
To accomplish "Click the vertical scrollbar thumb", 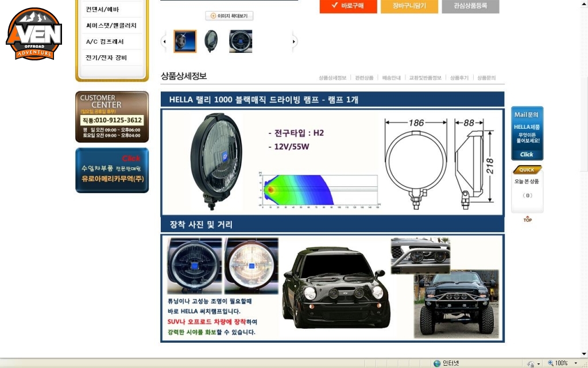I will pyautogui.click(x=584, y=124).
